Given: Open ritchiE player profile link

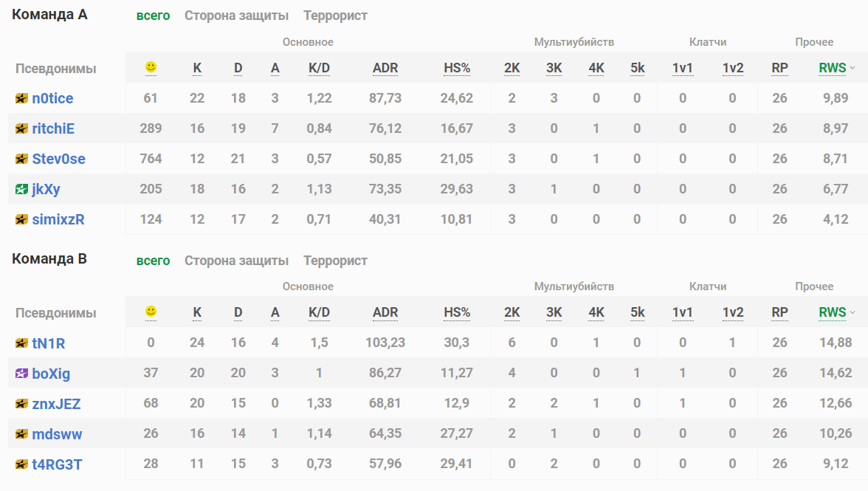Looking at the screenshot, I should click(x=53, y=128).
